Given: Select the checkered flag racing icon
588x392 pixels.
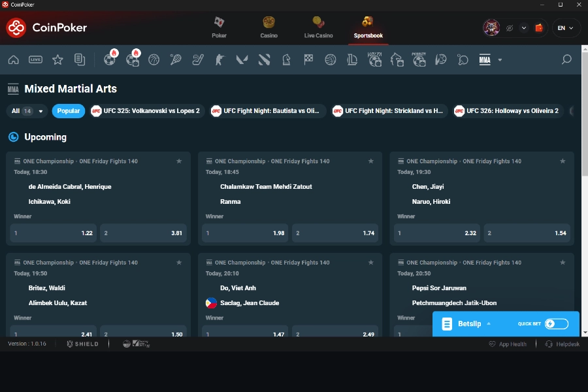Looking at the screenshot, I should tap(308, 60).
